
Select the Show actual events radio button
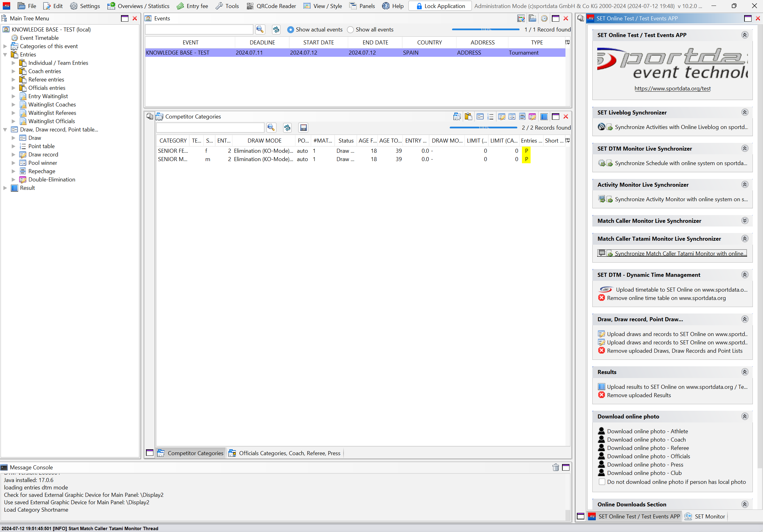click(290, 30)
